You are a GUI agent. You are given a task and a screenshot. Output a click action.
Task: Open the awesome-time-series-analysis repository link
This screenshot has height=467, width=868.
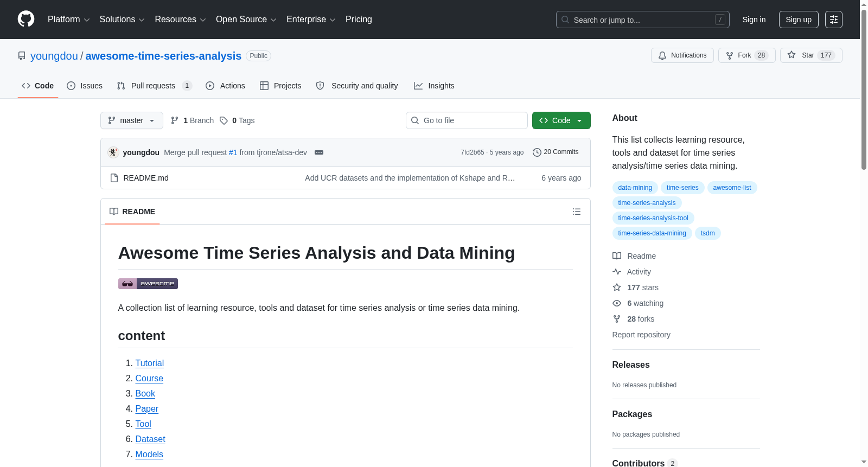pyautogui.click(x=163, y=56)
